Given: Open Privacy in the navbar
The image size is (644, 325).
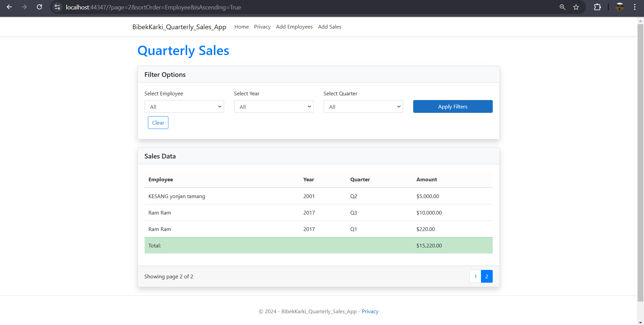Looking at the screenshot, I should (x=262, y=27).
